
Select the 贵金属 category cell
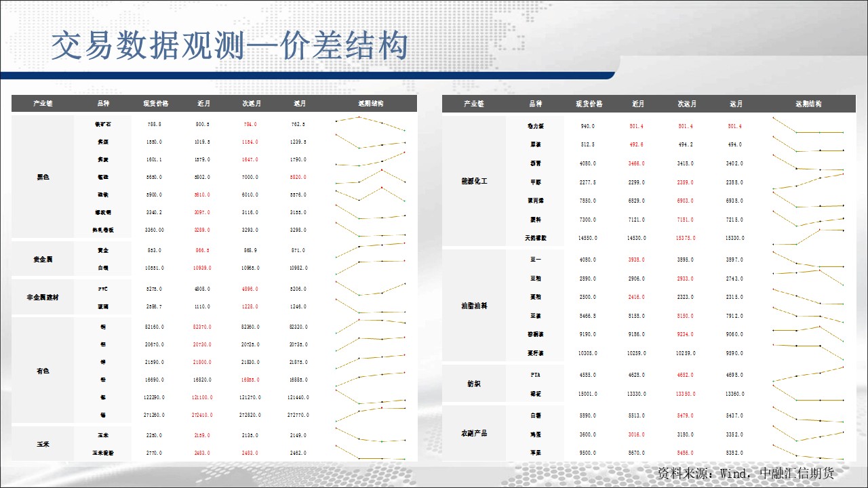pos(43,260)
